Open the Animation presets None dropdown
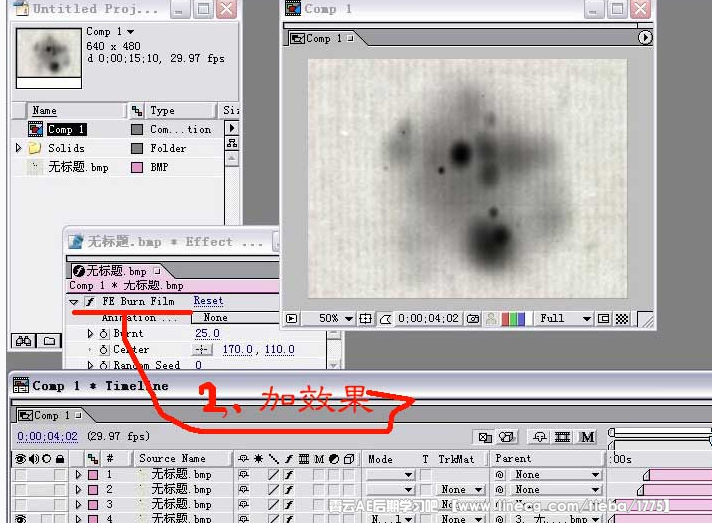712x523 pixels. 235,318
